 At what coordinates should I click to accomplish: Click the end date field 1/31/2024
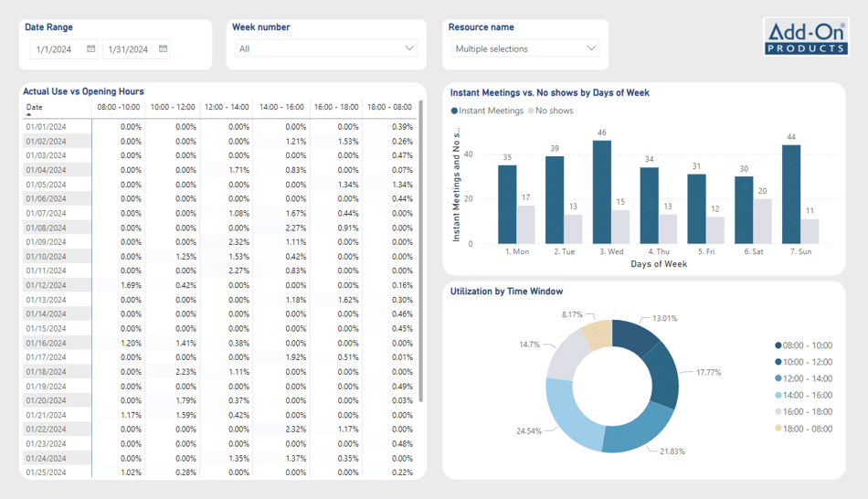pos(129,49)
